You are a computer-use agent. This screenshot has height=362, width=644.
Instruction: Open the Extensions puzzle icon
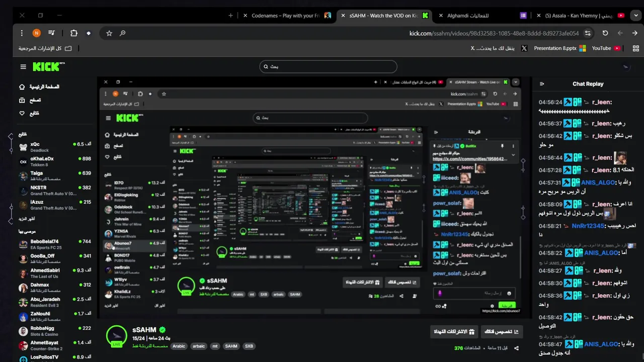[x=74, y=33]
